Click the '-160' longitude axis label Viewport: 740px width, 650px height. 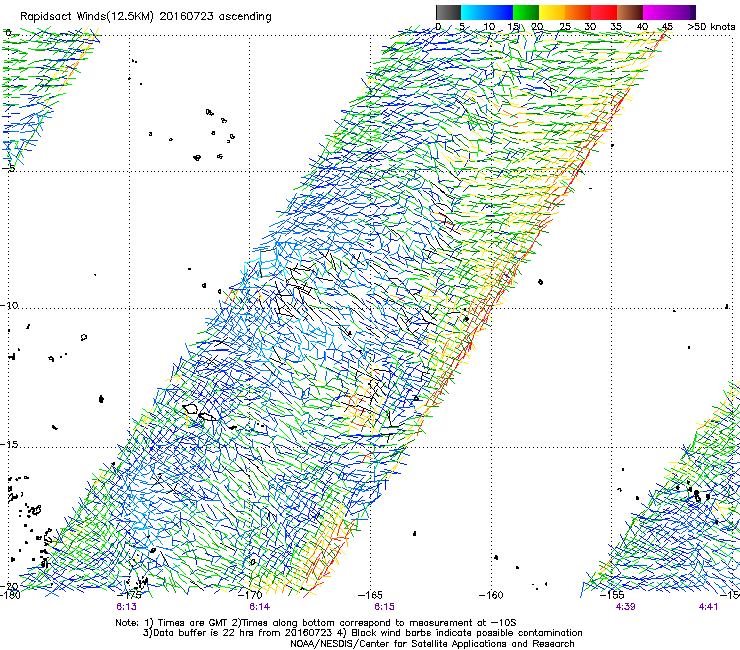[491, 595]
